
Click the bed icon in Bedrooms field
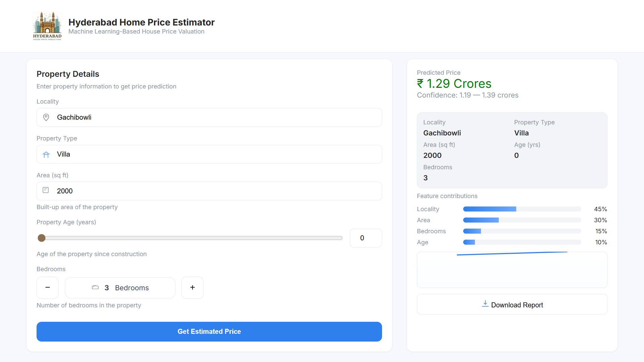95,288
